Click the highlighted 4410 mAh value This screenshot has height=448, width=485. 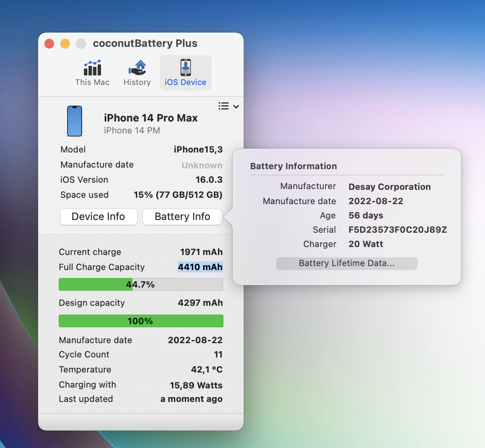click(x=200, y=267)
